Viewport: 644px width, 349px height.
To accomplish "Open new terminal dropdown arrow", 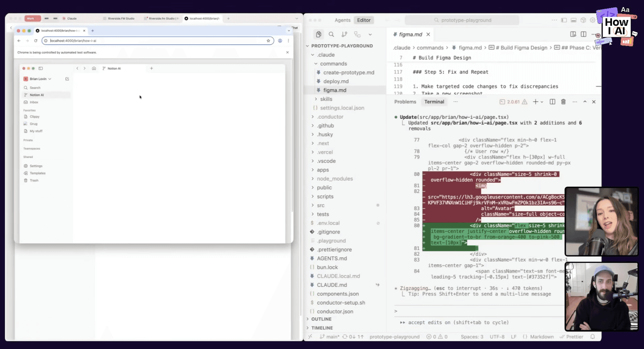I will [x=542, y=102].
